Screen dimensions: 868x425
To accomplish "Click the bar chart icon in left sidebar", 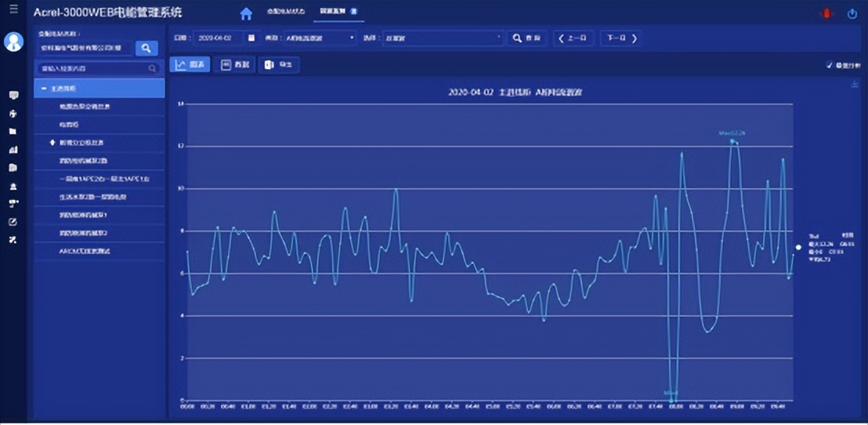I will [13, 149].
